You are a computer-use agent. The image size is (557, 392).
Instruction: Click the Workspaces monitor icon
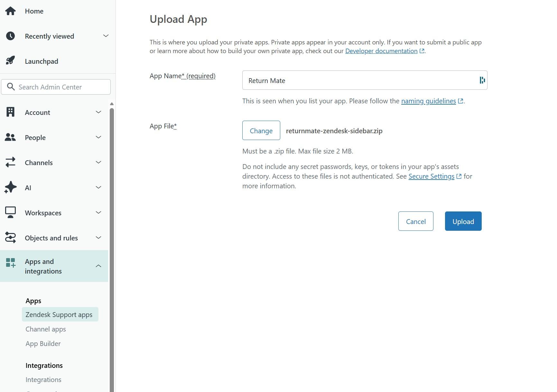[x=10, y=212]
